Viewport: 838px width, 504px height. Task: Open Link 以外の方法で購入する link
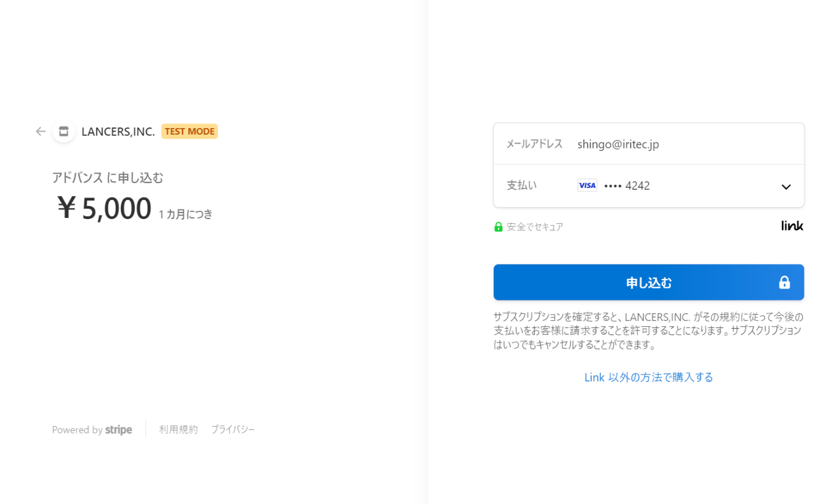pyautogui.click(x=649, y=377)
